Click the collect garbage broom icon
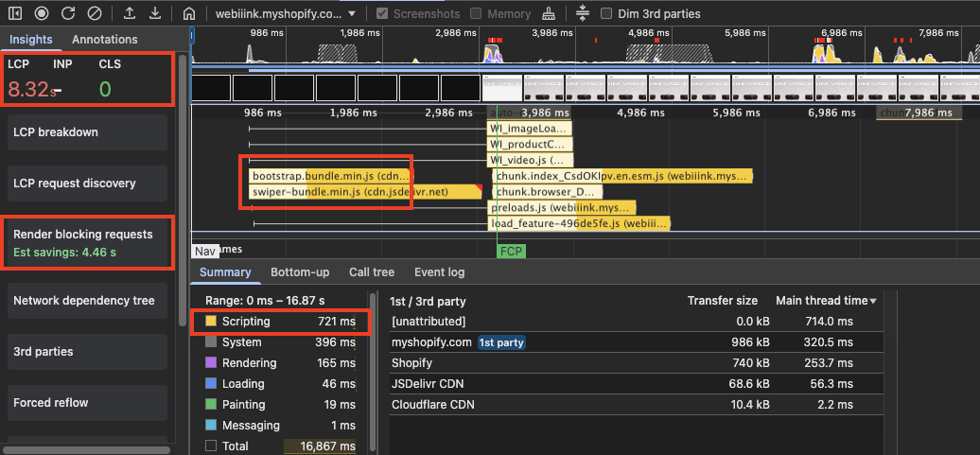Screen dimensions: 980x455 [x=550, y=14]
